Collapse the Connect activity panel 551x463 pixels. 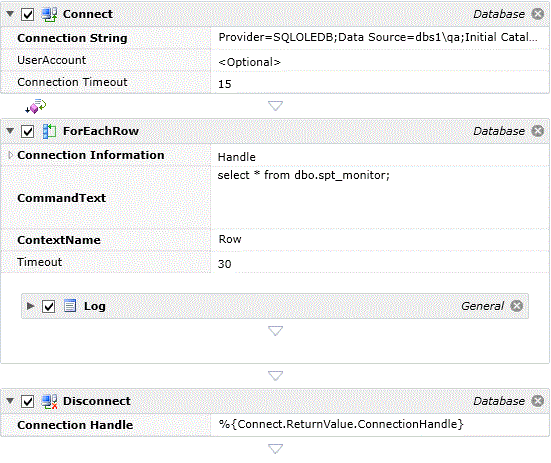pyautogui.click(x=10, y=14)
